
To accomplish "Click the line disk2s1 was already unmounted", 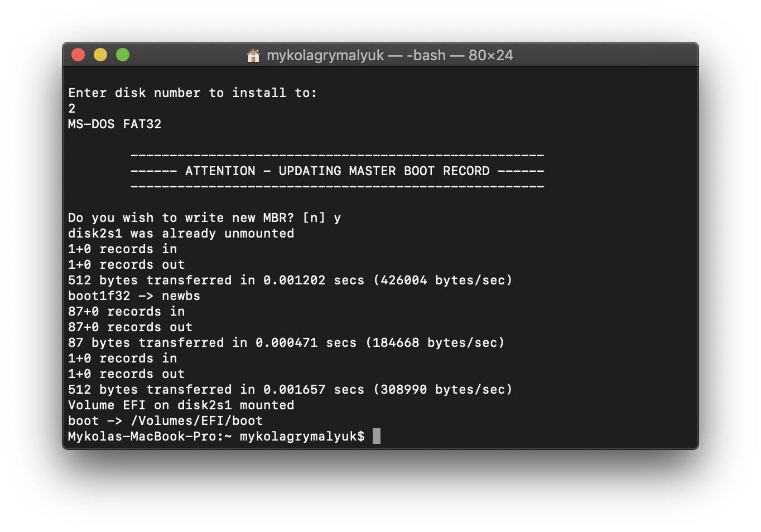I will tap(181, 233).
